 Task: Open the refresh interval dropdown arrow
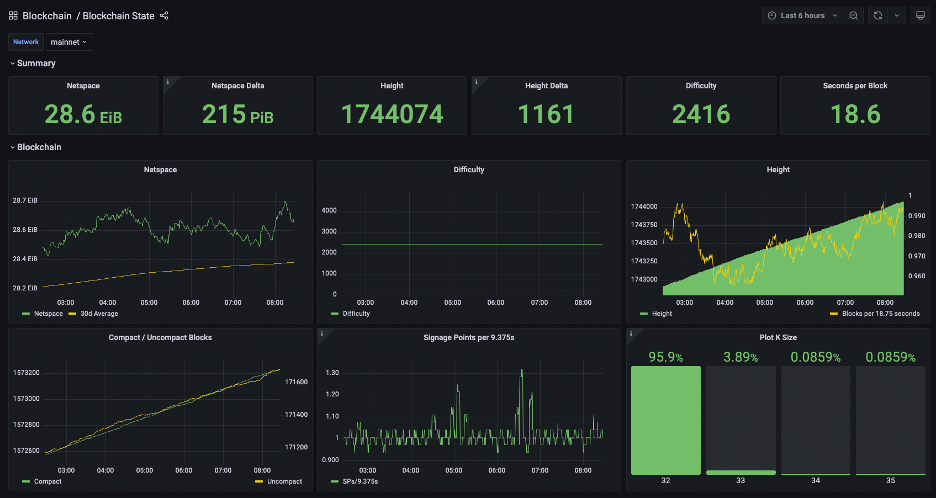[x=896, y=16]
